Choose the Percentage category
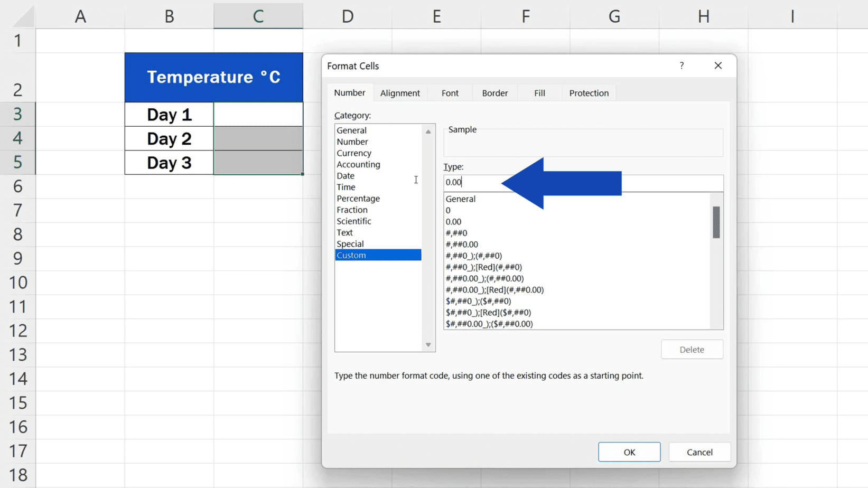Screen dimensions: 868x488 click(x=358, y=198)
